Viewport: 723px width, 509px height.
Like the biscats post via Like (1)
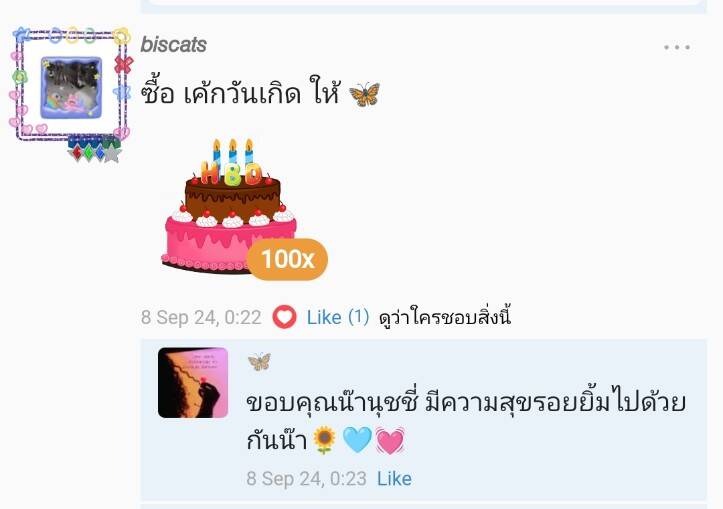pos(338,317)
